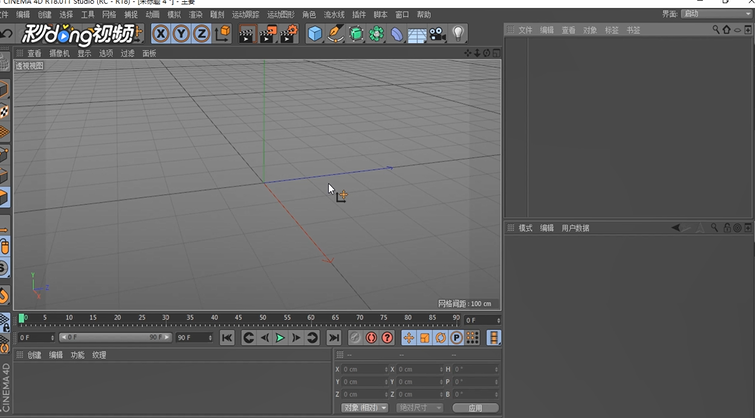This screenshot has height=418, width=755.
Task: Click the coordinate system icon
Action: pos(222,34)
